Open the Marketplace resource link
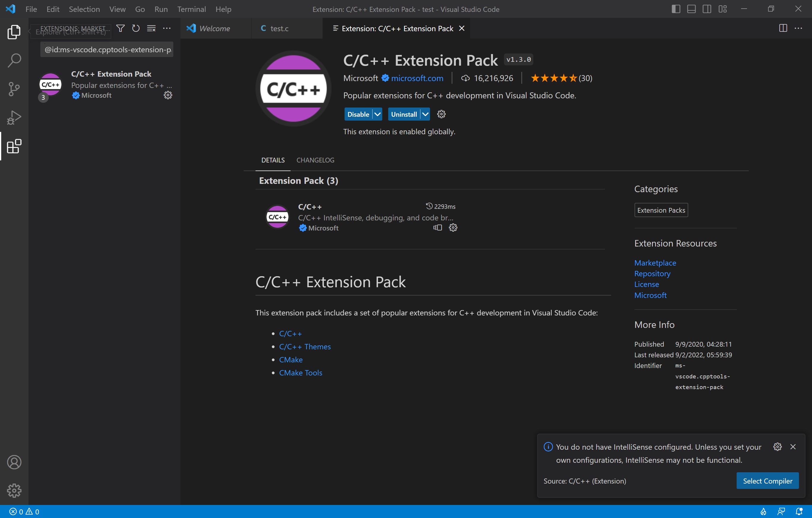 (655, 263)
